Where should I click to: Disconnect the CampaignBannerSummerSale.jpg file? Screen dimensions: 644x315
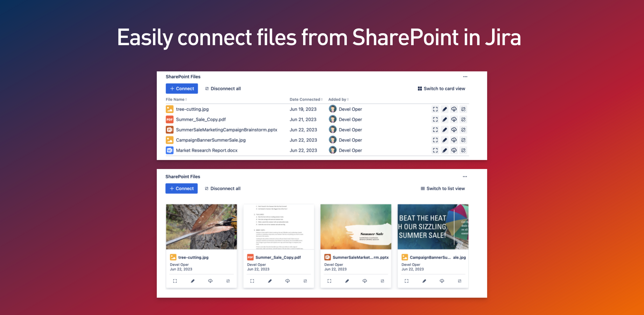463,140
